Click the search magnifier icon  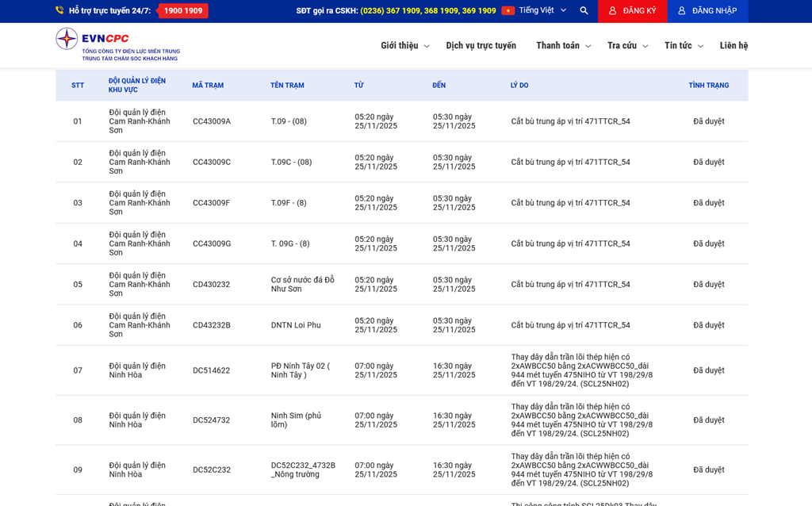coord(584,11)
